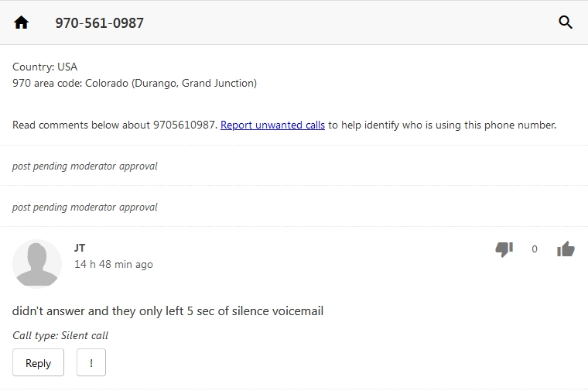Screen dimensions: 588x391
Task: Click the Read comments below about 9705610987 text
Action: coord(115,125)
